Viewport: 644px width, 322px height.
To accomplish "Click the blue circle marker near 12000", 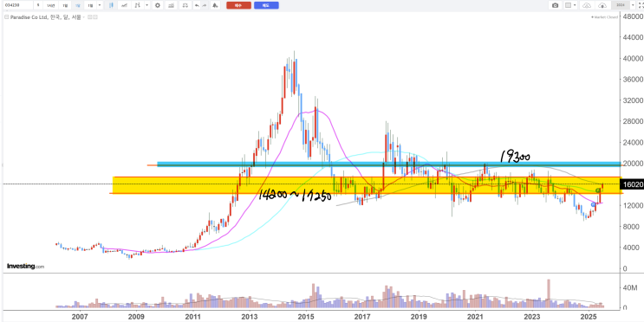I will click(x=593, y=204).
